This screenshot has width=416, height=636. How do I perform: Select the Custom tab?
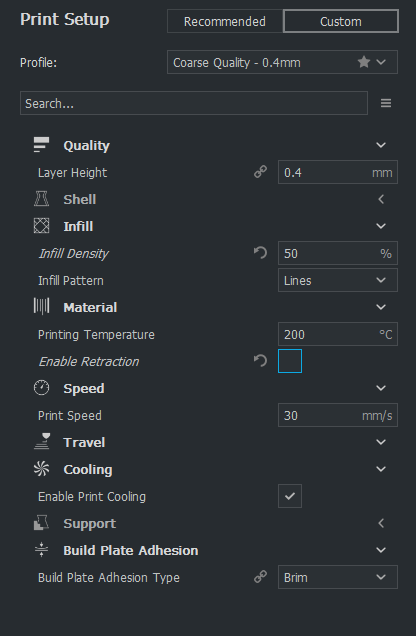coord(341,21)
